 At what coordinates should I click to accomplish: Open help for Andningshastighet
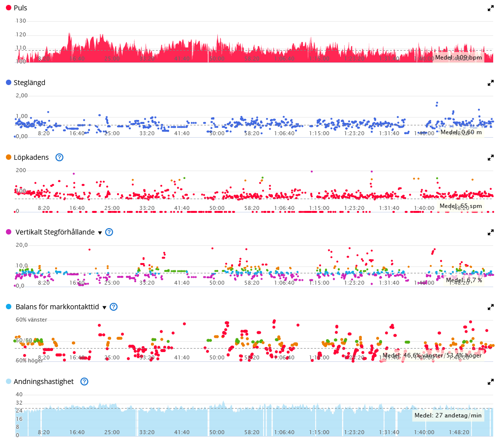pos(84,382)
